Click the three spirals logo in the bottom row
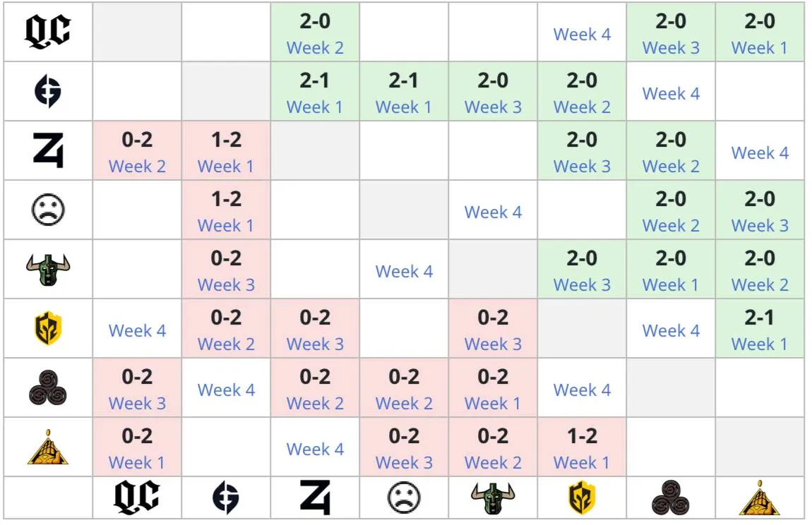The image size is (812, 525). point(671,497)
